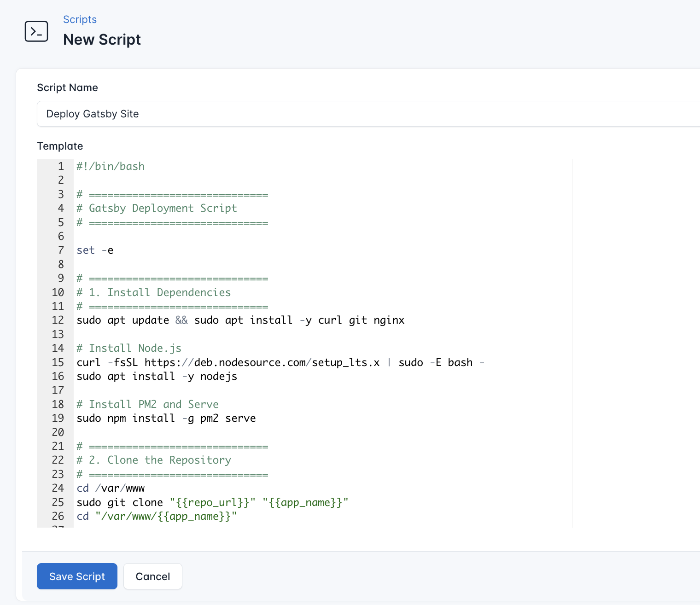The width and height of the screenshot is (700, 605).
Task: Open the Scripts breadcrumb link
Action: point(80,19)
